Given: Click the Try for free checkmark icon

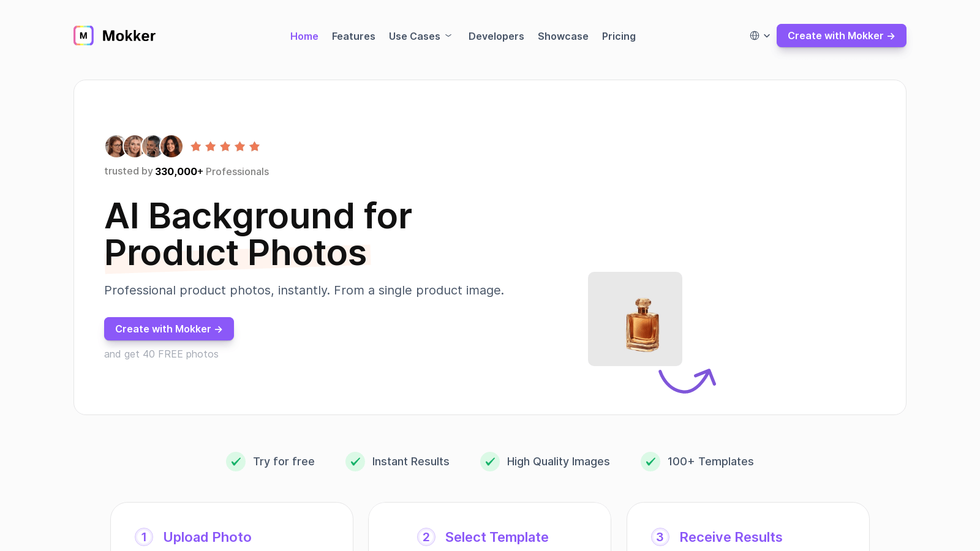Looking at the screenshot, I should point(236,462).
